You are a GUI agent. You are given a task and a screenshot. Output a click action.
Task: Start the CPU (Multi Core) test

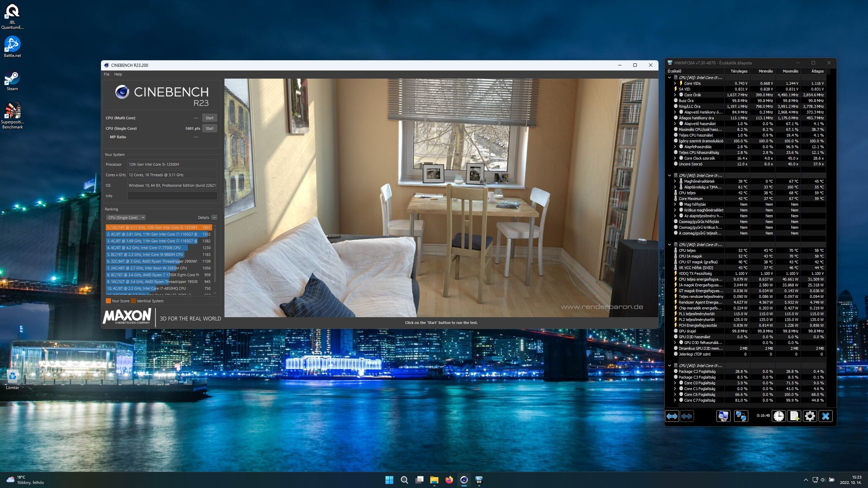210,118
